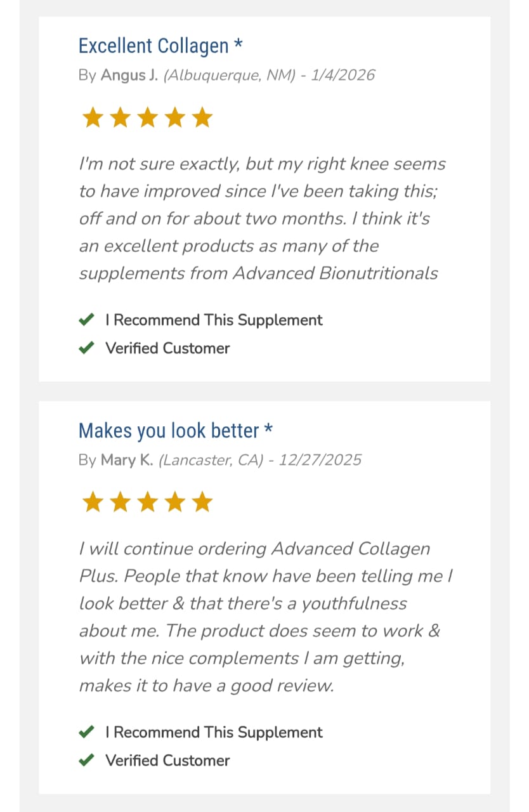Click the Albuquerque, NM location text

click(x=230, y=75)
